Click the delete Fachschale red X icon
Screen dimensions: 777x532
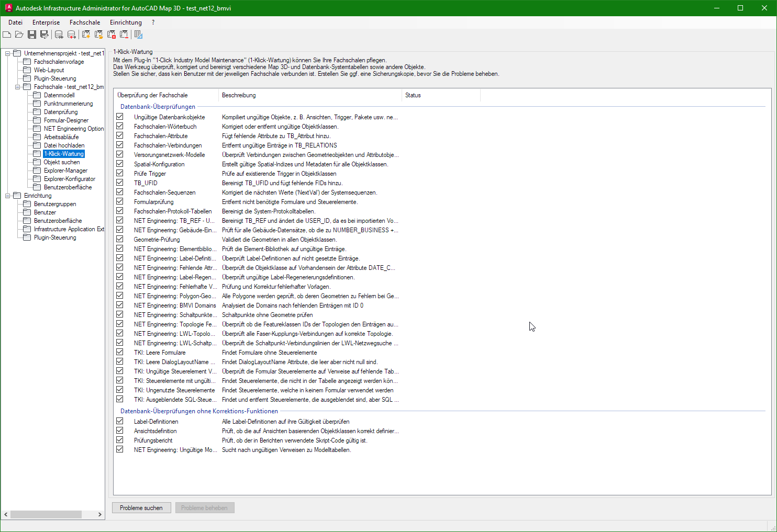pos(112,35)
